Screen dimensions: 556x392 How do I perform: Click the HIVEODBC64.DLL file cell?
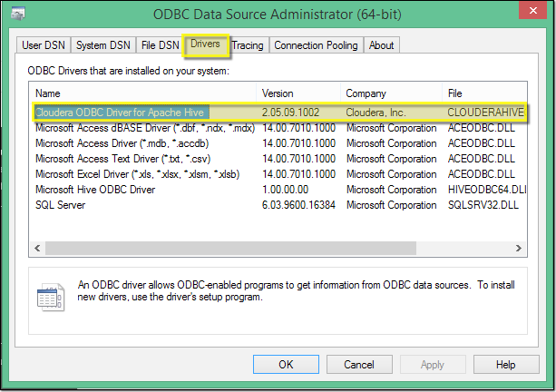[487, 190]
